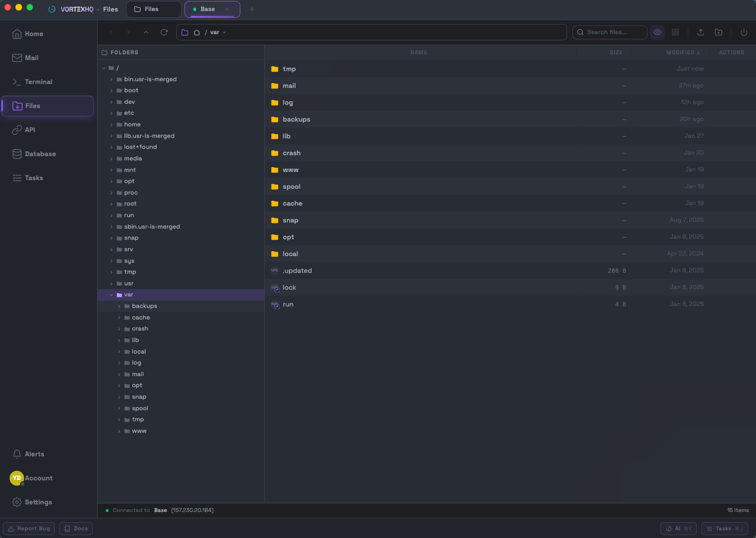Click the server IP 157.230.20.184 text
Screen dimensions: 756x538
[192, 510]
